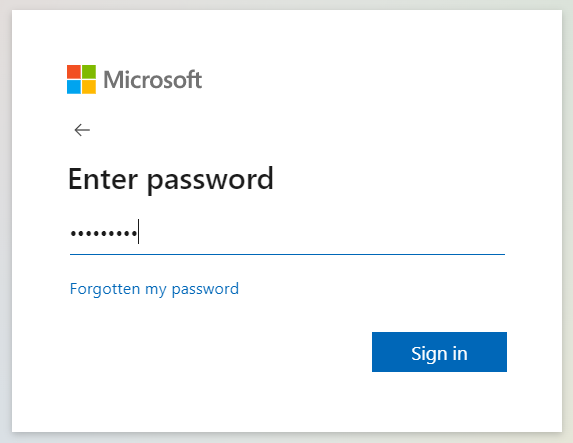The image size is (573, 443).
Task: Click the Sign in button
Action: (439, 352)
